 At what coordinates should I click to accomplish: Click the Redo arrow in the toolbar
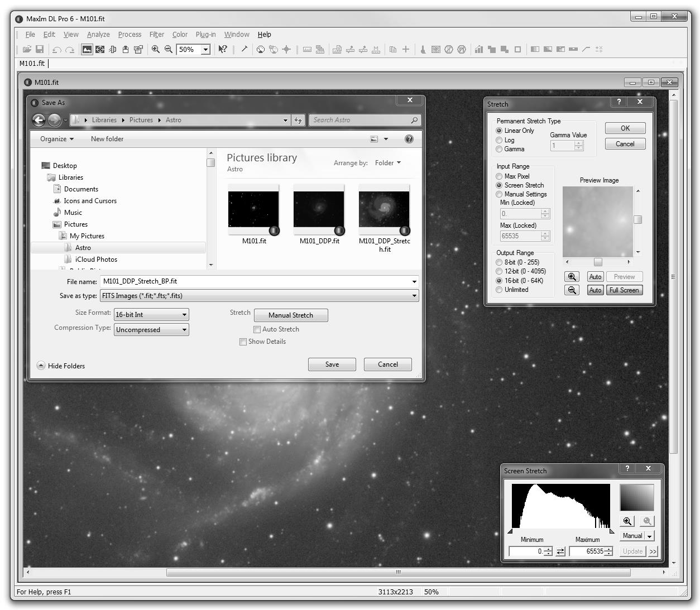click(x=70, y=49)
